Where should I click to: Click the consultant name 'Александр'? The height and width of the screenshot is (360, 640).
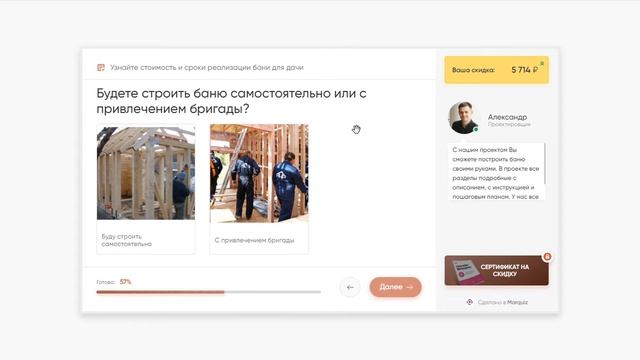coord(507,117)
